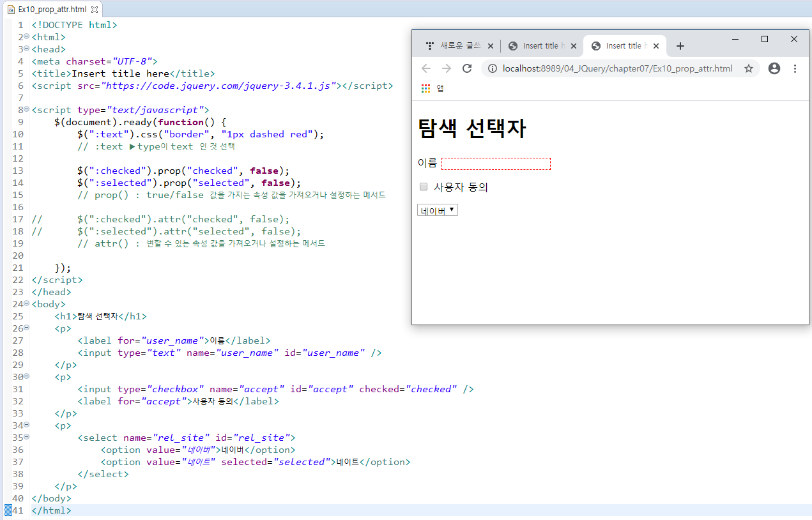Go back in the browser

tap(426, 68)
